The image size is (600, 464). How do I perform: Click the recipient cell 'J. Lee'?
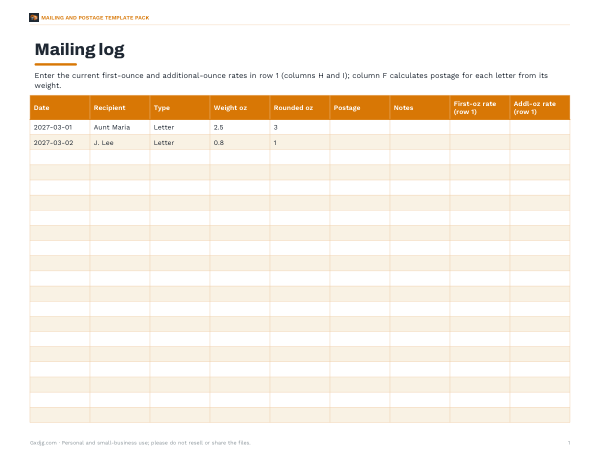point(120,142)
